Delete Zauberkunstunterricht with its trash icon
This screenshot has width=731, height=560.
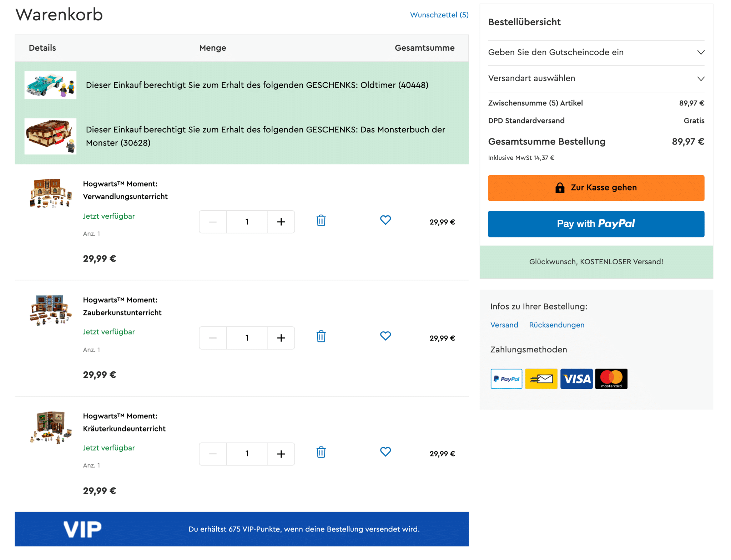[321, 336]
